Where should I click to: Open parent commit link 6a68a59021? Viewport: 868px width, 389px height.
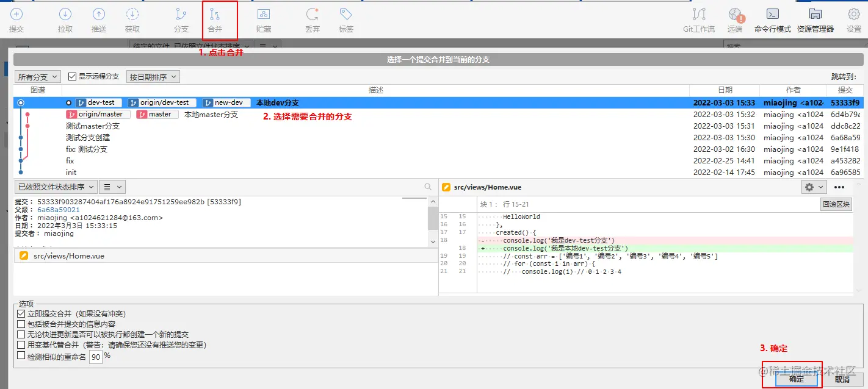(59, 210)
